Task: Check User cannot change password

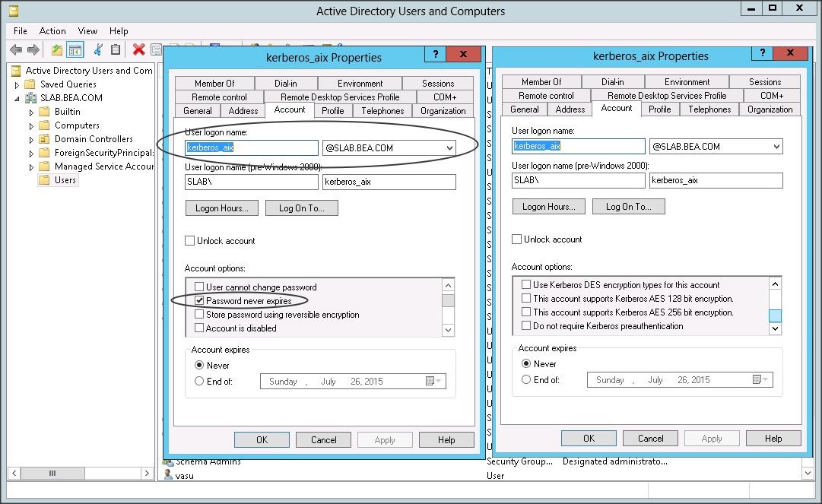Action: [x=199, y=287]
